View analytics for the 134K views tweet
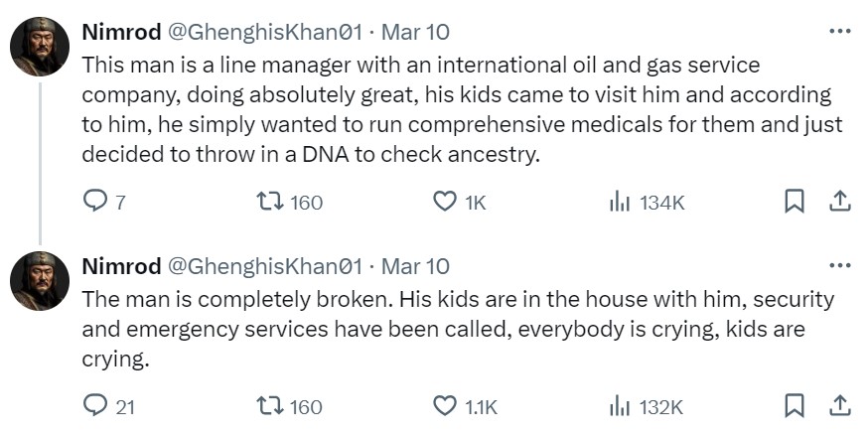 coord(621,202)
